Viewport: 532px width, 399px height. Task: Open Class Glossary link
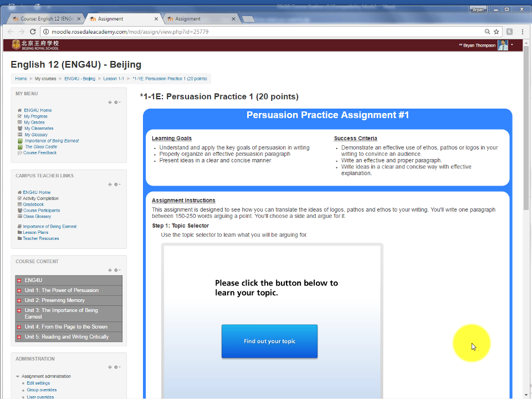(37, 217)
